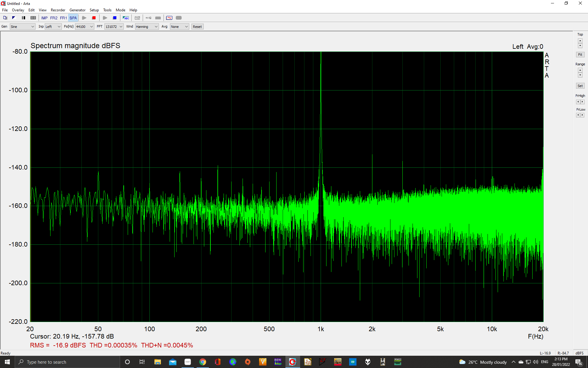Click the dBFS status bar field
588x368 pixels.
(x=579, y=353)
